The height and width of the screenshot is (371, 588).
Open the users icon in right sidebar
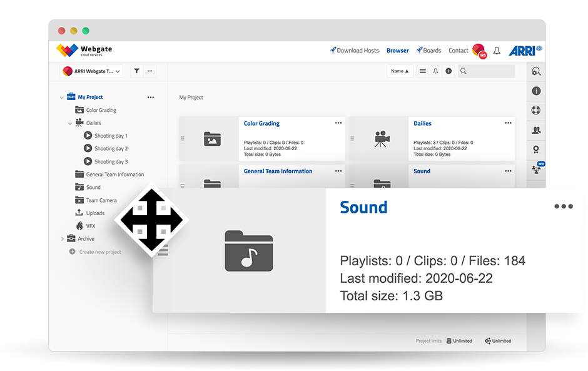click(x=536, y=130)
